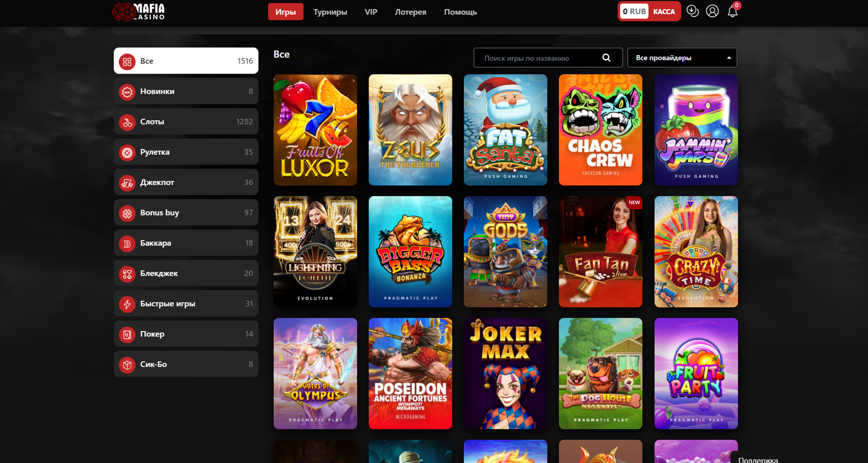This screenshot has height=463, width=868.
Task: Open Bigger Bass Bonanza game thumbnail
Action: point(410,252)
